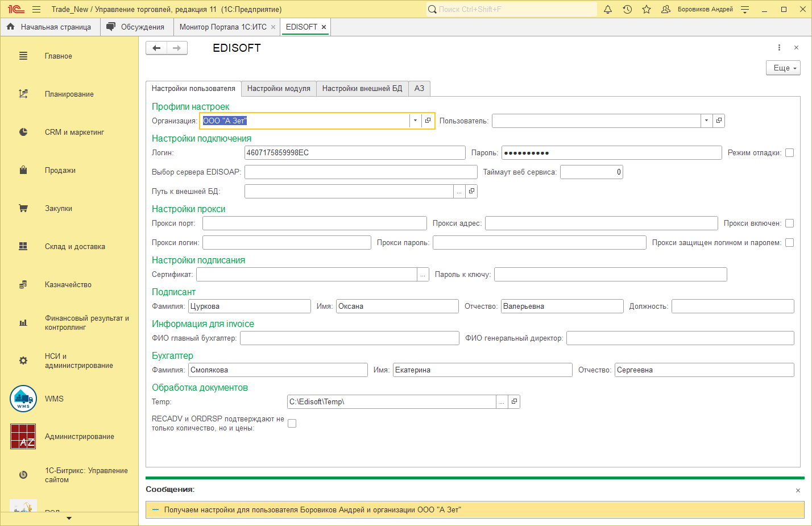Enable the Режим отладки checkbox
The height and width of the screenshot is (526, 812).
click(789, 152)
